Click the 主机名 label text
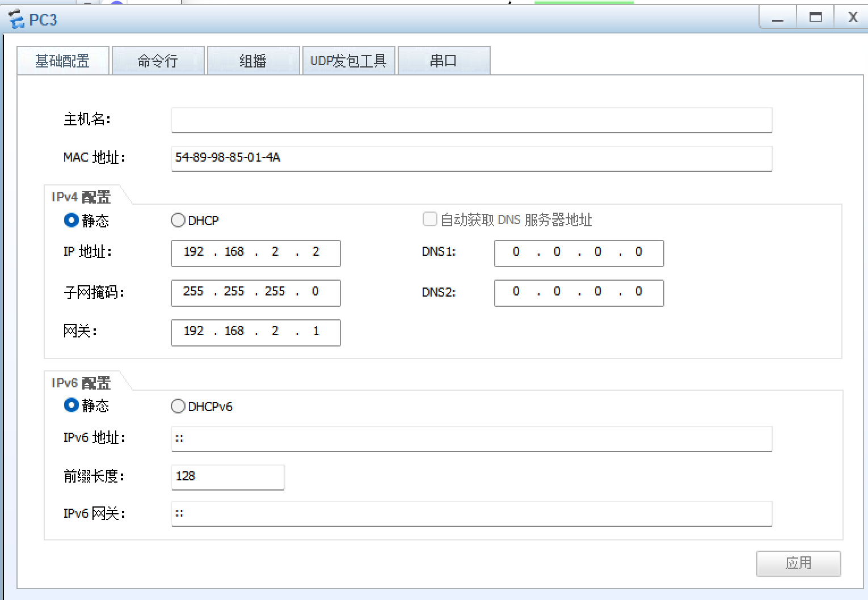Image resolution: width=868 pixels, height=600 pixels. pyautogui.click(x=87, y=119)
